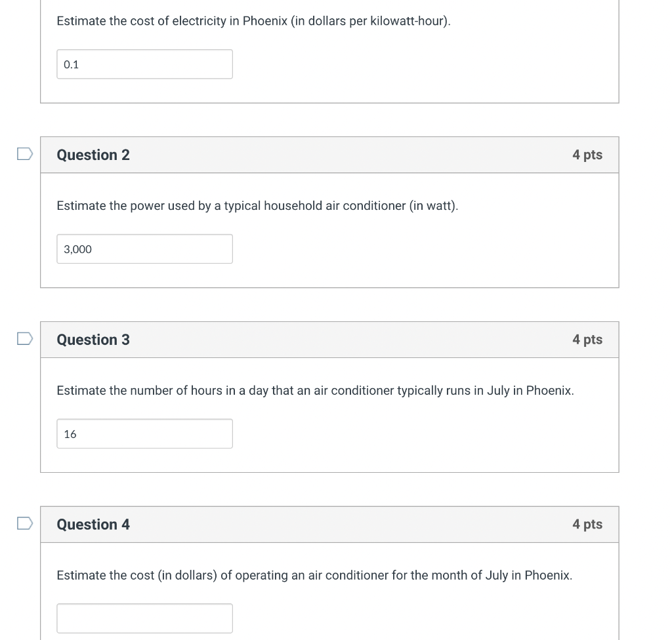Click the 4 pts label of Question 4

tap(587, 524)
